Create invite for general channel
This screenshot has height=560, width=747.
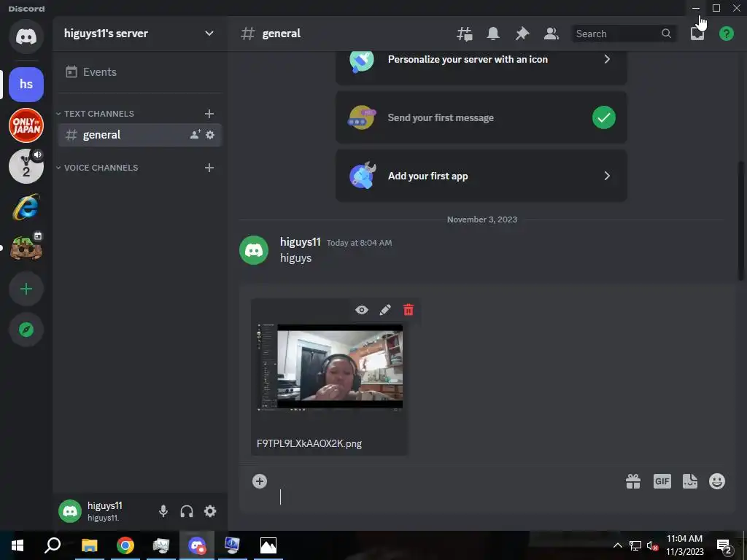point(196,135)
